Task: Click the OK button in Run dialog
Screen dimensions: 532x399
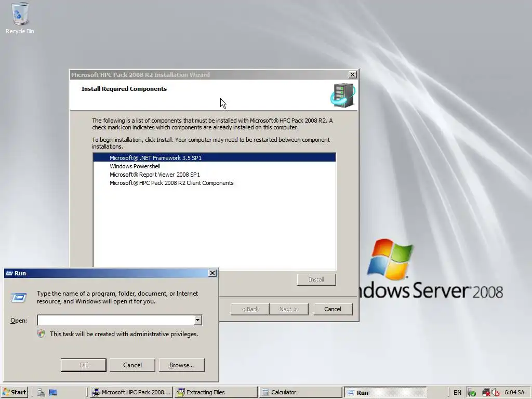Action: click(x=84, y=365)
